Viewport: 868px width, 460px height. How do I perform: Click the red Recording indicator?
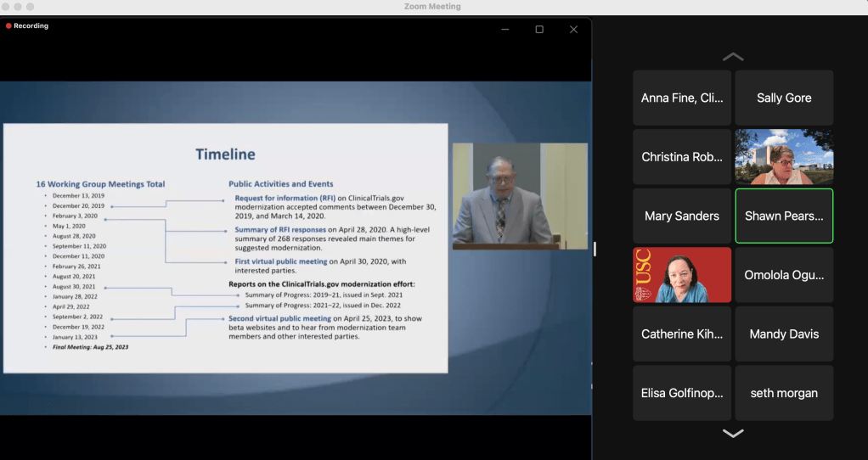[27, 26]
